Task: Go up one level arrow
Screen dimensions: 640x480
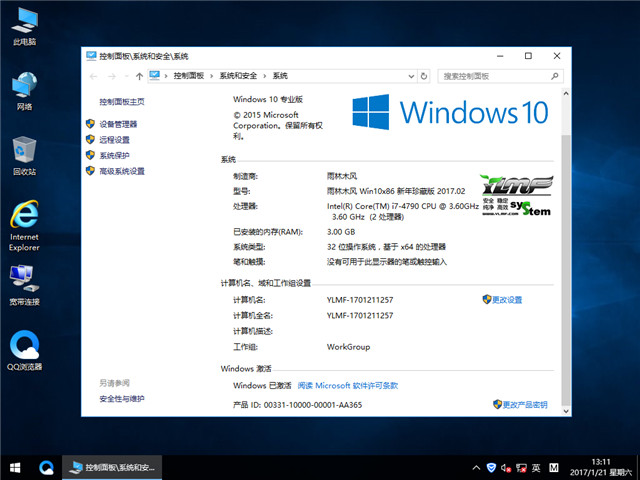Action: (139, 76)
